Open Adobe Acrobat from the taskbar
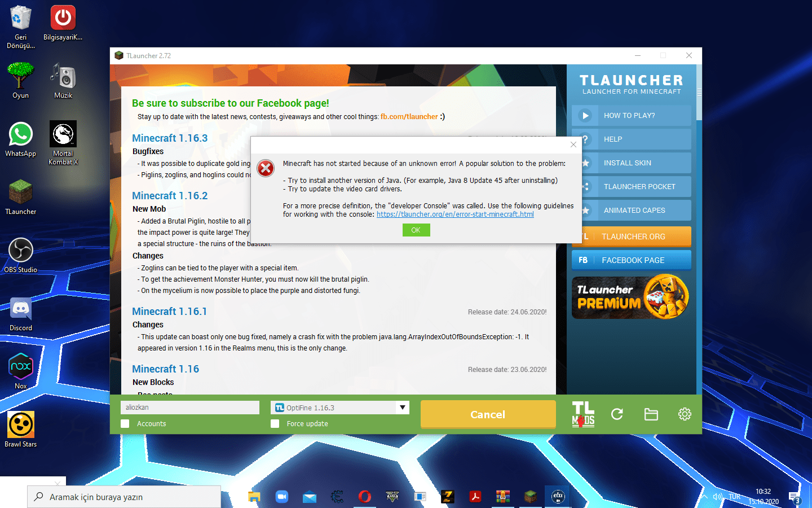 click(x=475, y=497)
